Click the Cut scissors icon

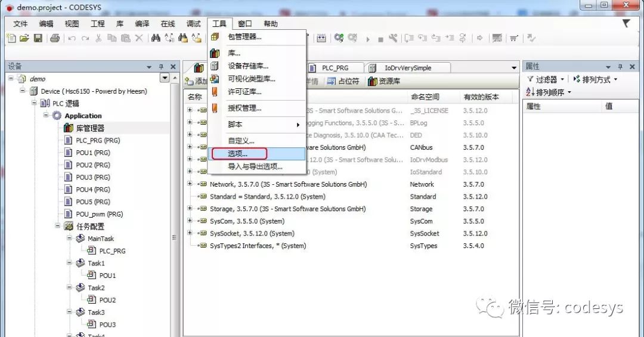coord(98,38)
